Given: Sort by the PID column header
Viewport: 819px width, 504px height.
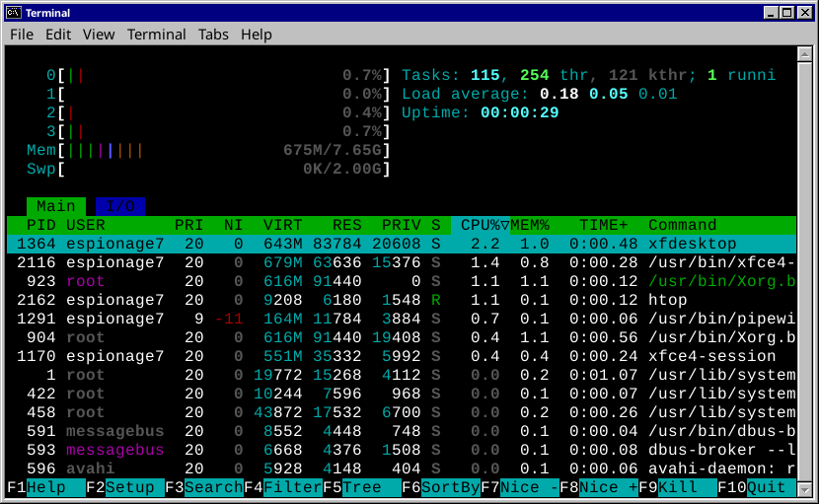Looking at the screenshot, I should pos(40,225).
